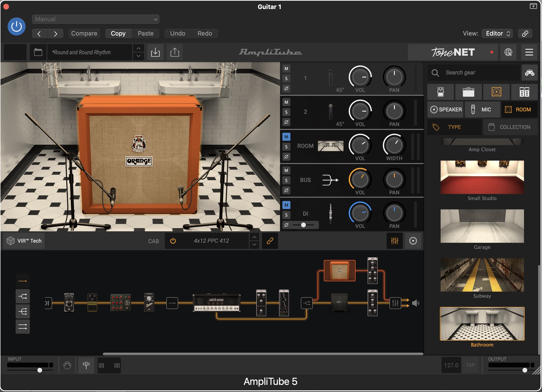Step to previous preset with up chevron
The height and width of the screenshot is (392, 542).
139,48
